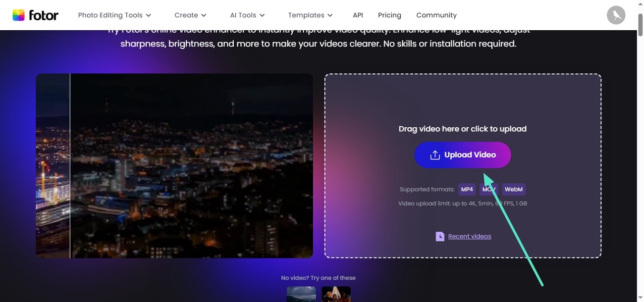This screenshot has width=644, height=302.
Task: Click the document icon beside Recent videos
Action: tap(440, 237)
